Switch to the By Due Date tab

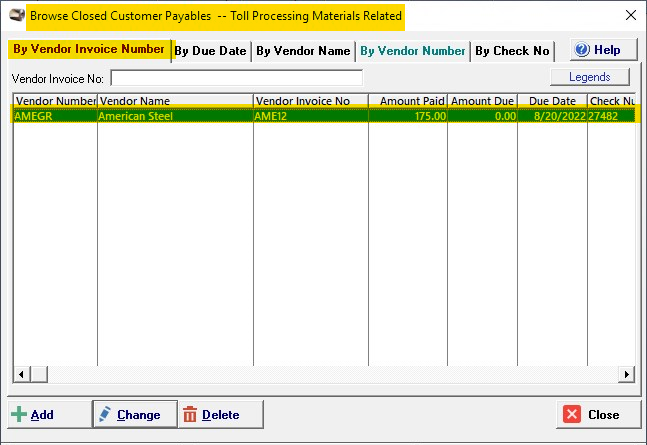[210, 51]
